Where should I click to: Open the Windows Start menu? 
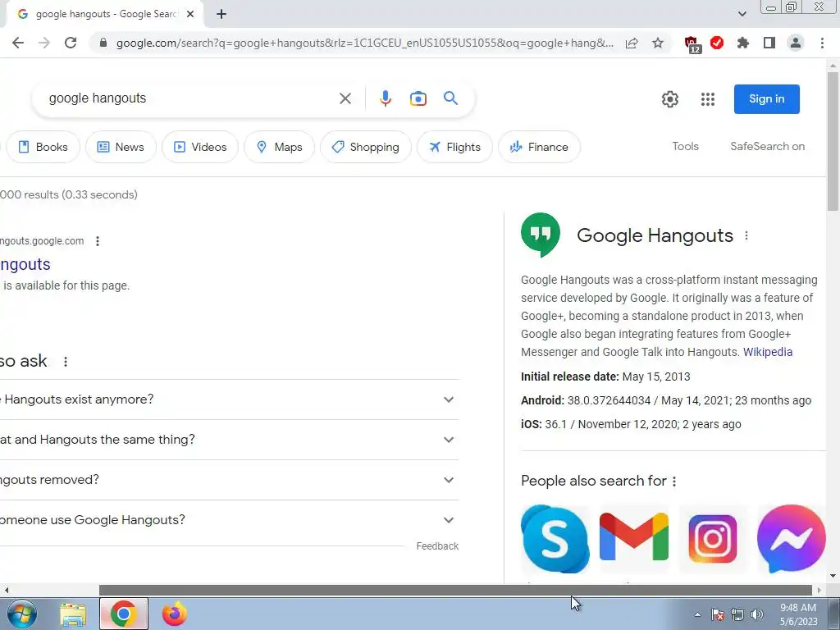(22, 614)
